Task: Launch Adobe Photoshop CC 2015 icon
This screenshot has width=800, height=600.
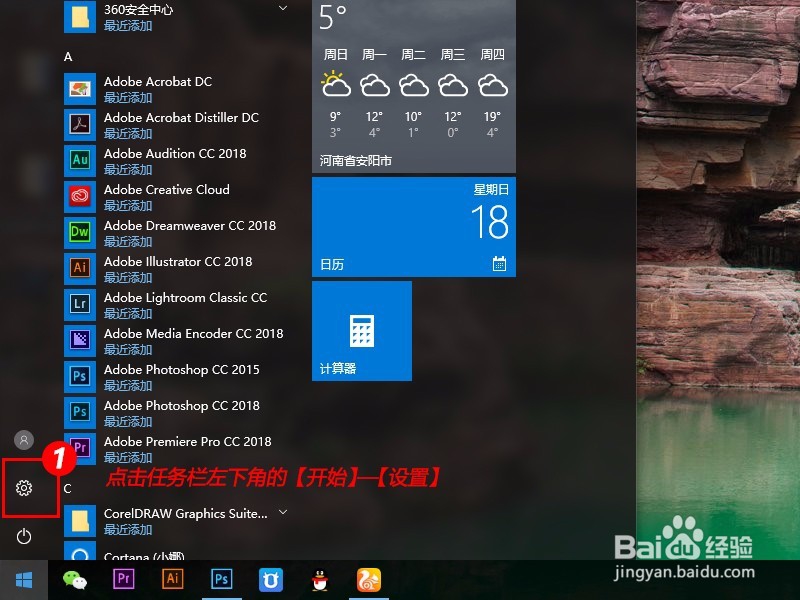Action: click(x=80, y=377)
